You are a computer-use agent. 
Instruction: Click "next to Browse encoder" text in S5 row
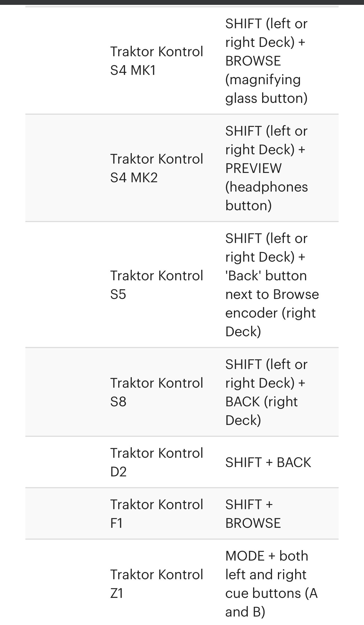pyautogui.click(x=272, y=304)
